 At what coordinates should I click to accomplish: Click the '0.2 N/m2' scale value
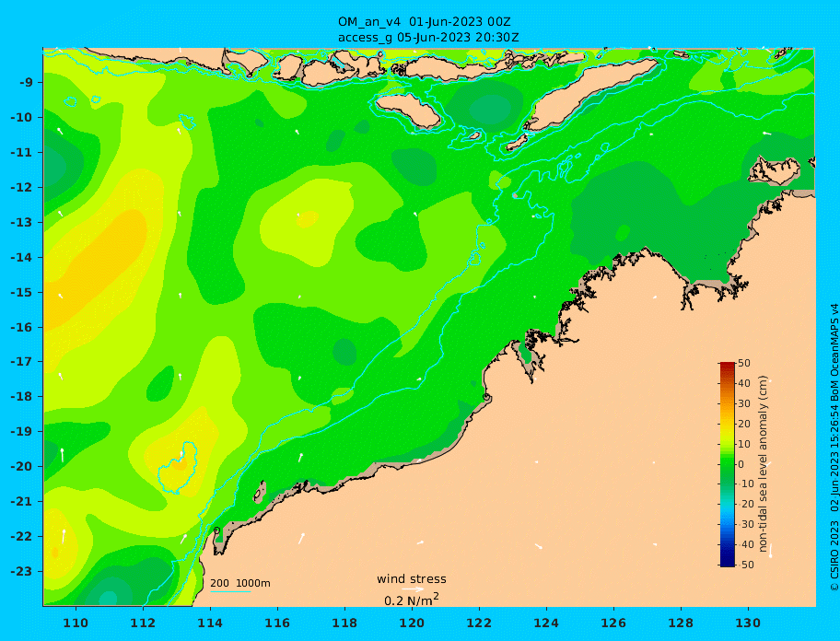pos(412,600)
